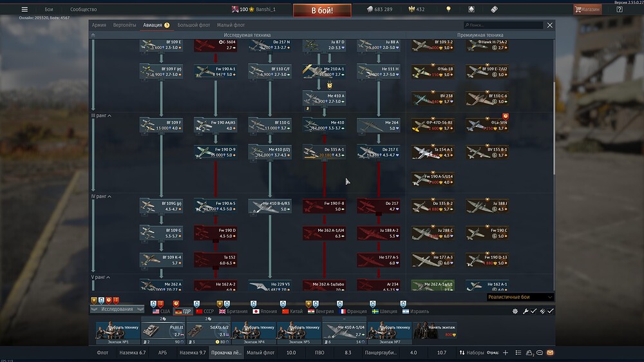Open the mail inbox envelope icon

click(549, 353)
